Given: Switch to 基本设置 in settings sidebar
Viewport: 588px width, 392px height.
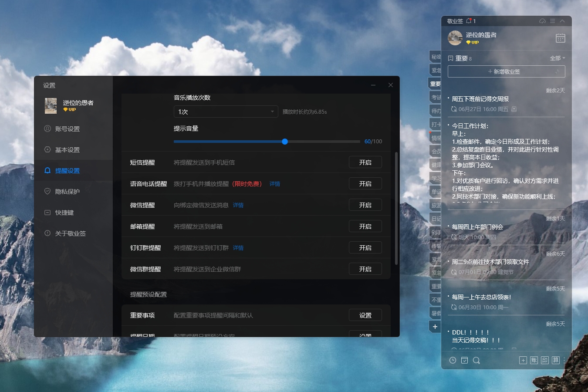Looking at the screenshot, I should [x=67, y=150].
